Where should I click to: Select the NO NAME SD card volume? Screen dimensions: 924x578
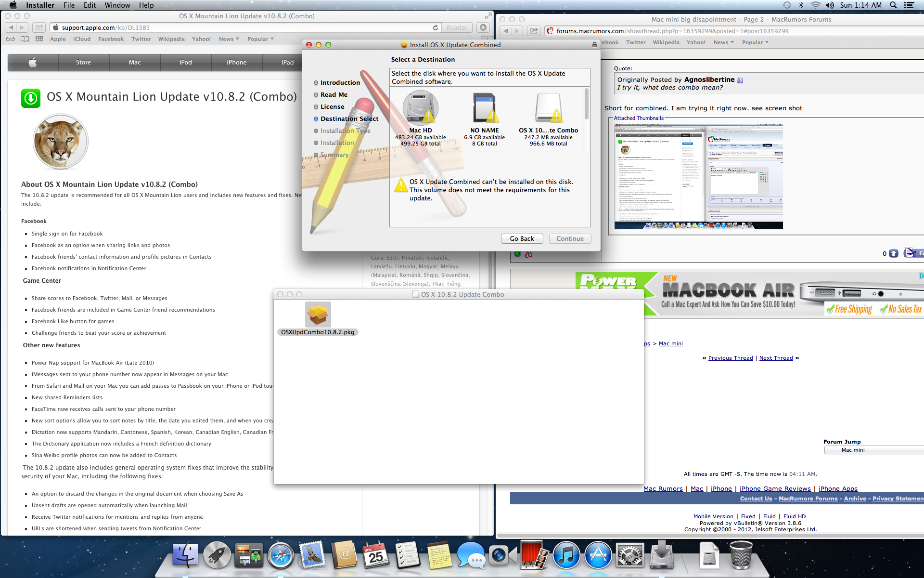pos(484,108)
